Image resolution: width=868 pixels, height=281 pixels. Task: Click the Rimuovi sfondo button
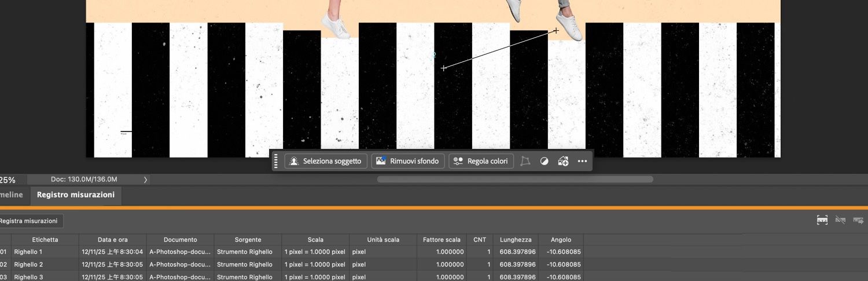click(409, 161)
